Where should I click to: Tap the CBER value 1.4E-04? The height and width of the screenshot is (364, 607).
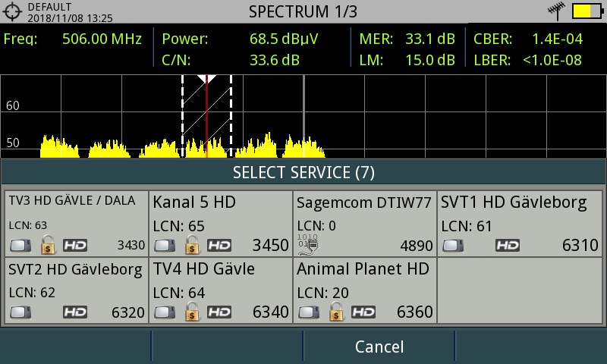[557, 39]
